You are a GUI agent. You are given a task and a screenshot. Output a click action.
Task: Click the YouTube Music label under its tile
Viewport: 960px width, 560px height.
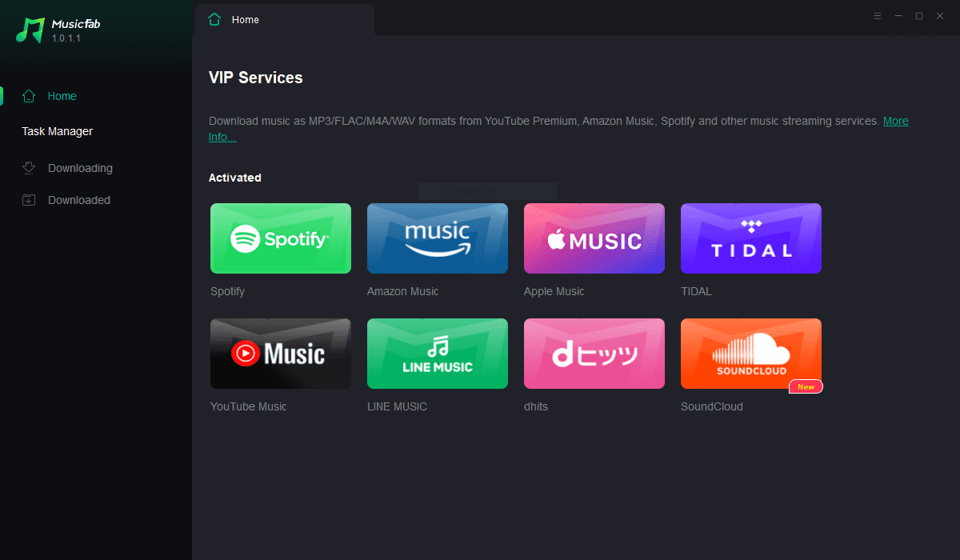(248, 406)
